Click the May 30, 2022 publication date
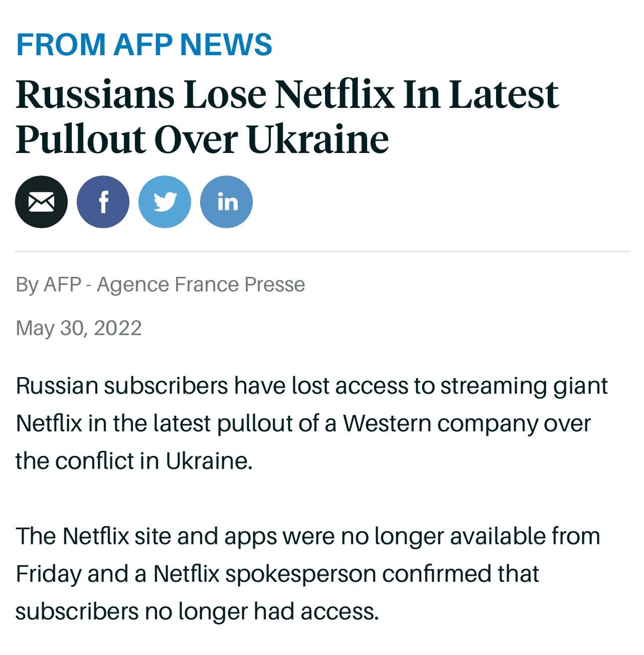This screenshot has height=655, width=644. pos(78,328)
